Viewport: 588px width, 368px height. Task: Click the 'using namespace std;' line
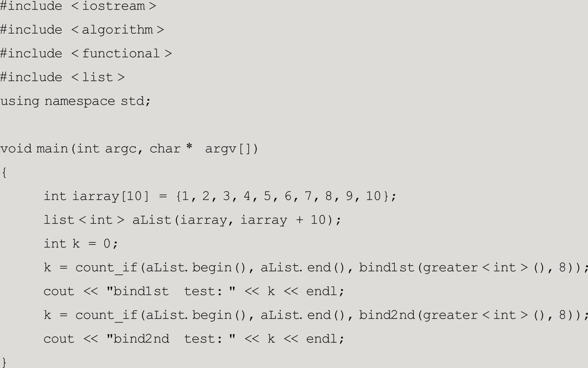[75, 101]
